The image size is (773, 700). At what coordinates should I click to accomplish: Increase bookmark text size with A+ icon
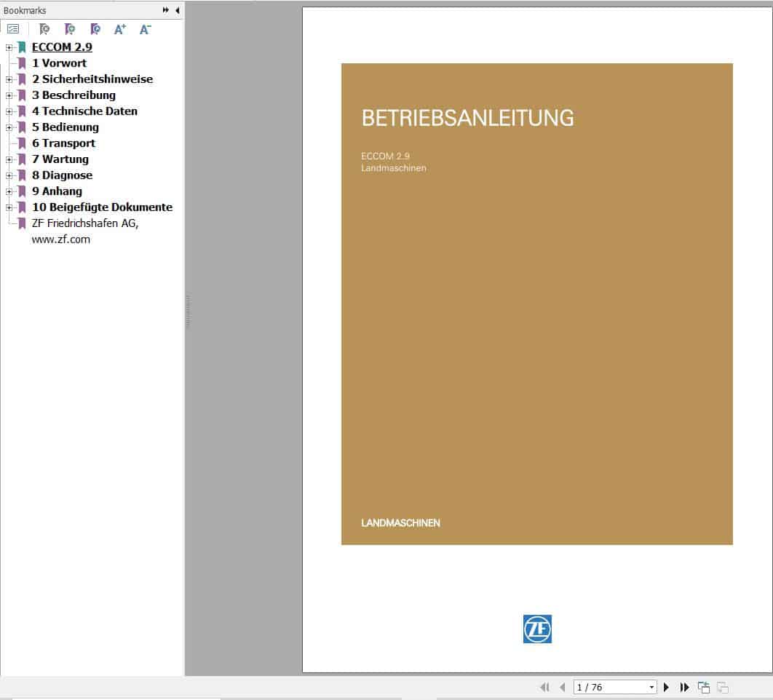[120, 30]
